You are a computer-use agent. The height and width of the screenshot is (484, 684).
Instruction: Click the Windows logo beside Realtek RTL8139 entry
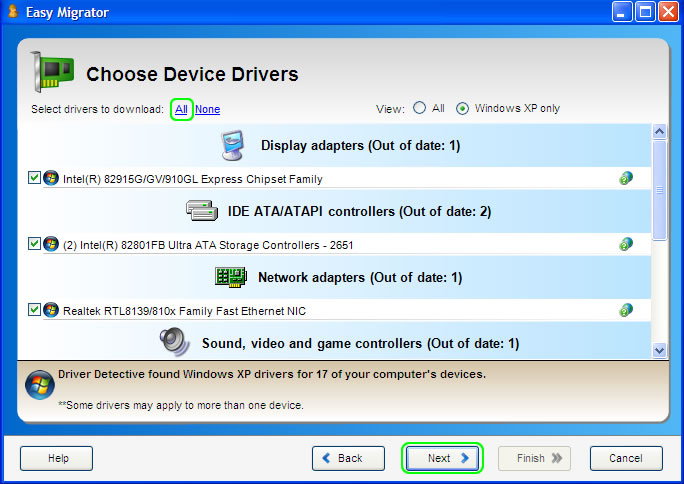(51, 310)
